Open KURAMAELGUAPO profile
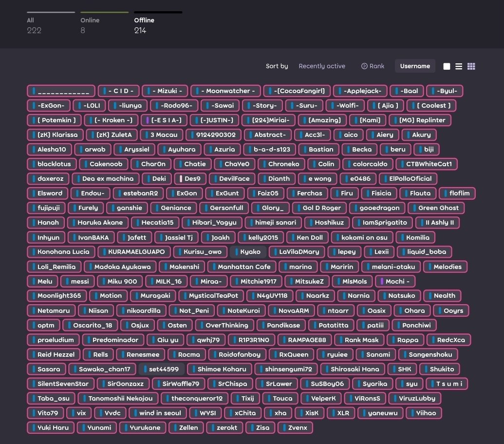The height and width of the screenshot is (444, 504). [134, 252]
